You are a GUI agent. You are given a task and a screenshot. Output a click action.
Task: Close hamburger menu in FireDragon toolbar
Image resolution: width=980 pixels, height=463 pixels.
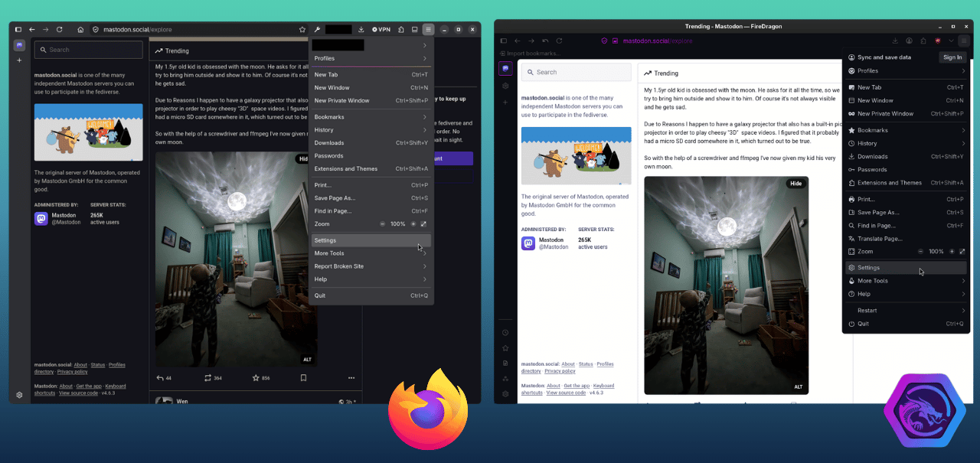[x=965, y=41]
